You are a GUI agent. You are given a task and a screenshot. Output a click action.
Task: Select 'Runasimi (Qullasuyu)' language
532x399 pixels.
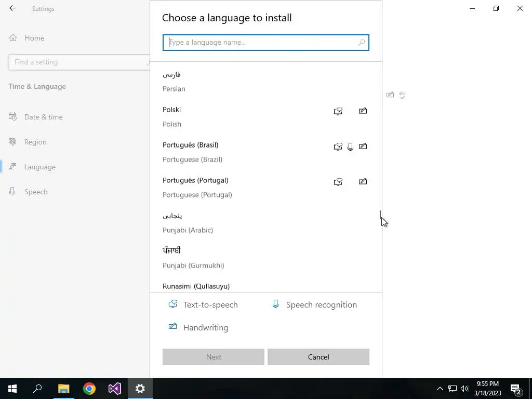point(196,286)
